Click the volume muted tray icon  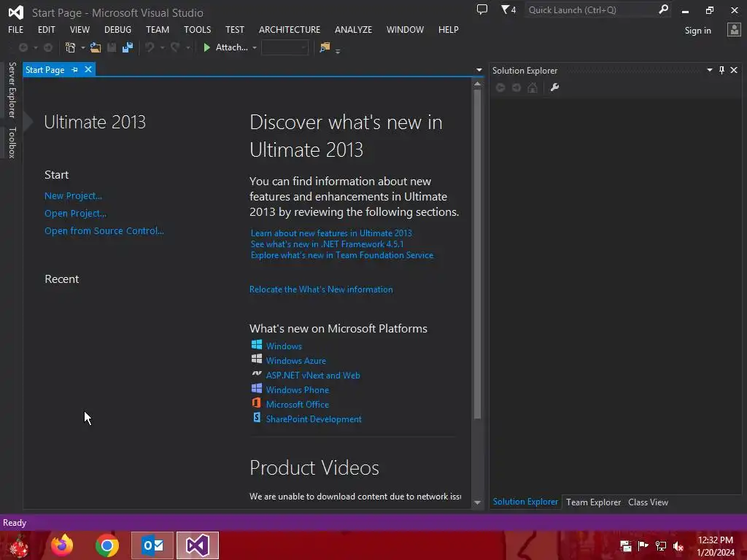pos(678,546)
